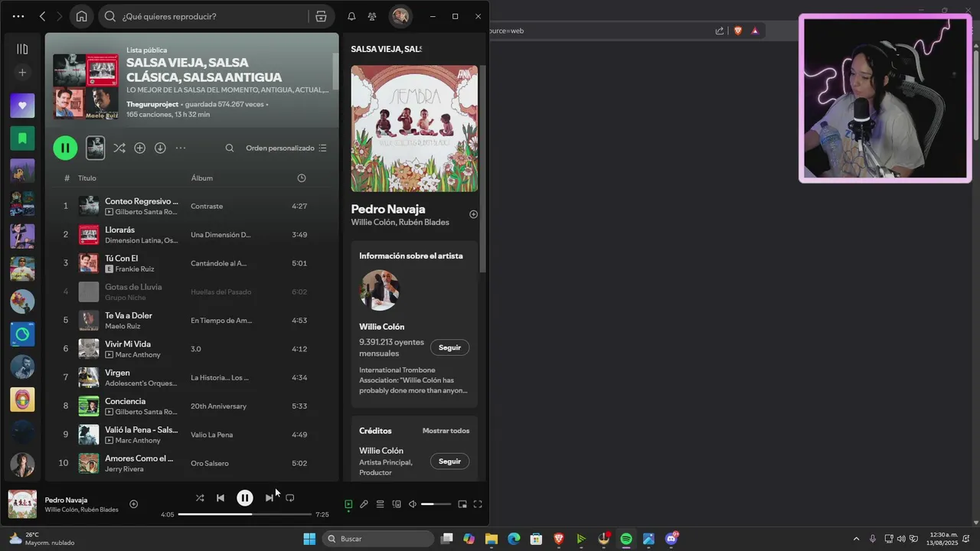Screen dimensions: 980x551
Task: Go back with the left arrow
Action: coord(43,16)
